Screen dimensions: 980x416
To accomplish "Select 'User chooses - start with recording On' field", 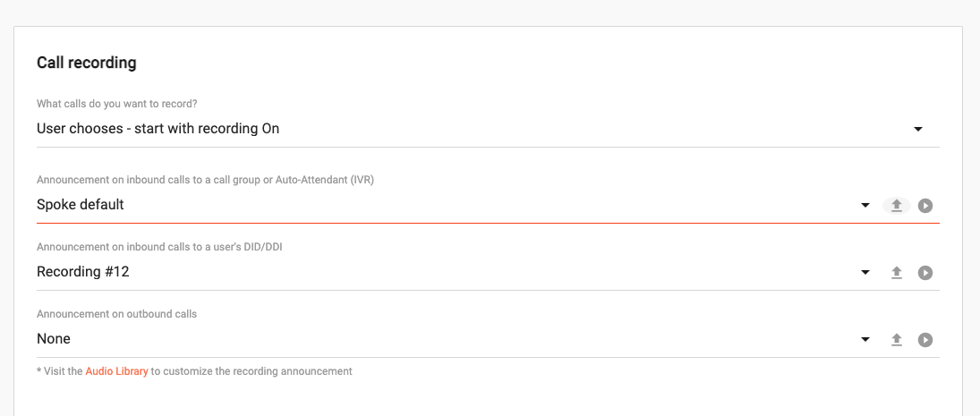I will (488, 130).
